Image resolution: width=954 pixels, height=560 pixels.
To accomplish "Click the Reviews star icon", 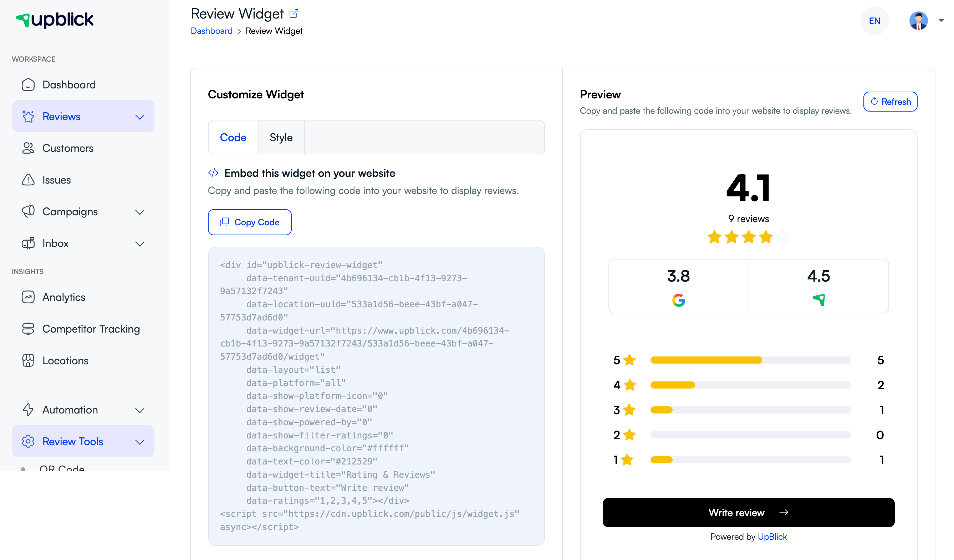I will click(x=28, y=117).
